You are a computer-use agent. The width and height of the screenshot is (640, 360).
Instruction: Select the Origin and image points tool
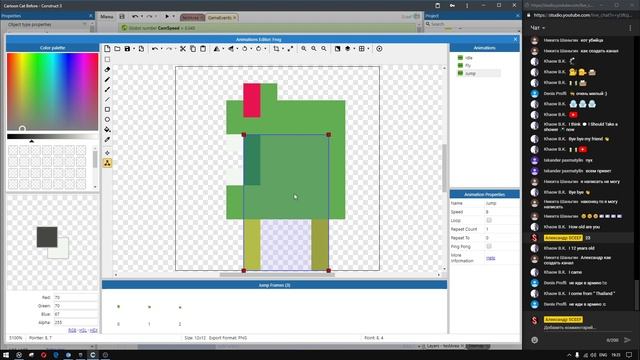pos(107,153)
